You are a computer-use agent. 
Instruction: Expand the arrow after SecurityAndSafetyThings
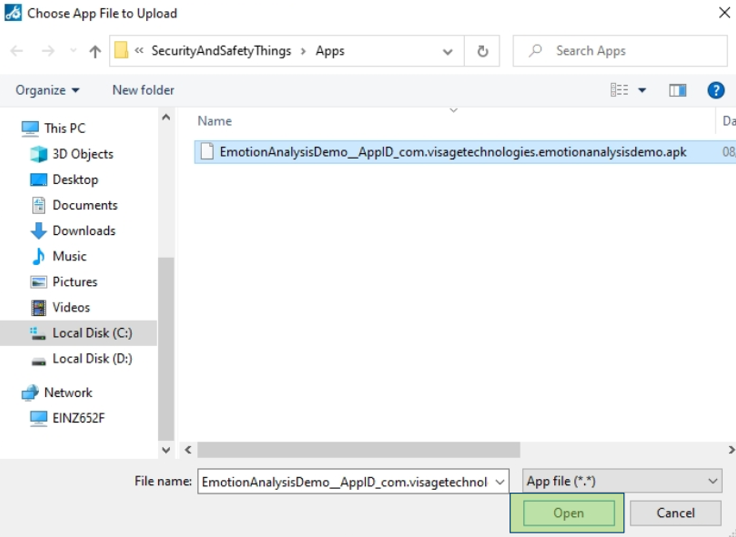[303, 51]
